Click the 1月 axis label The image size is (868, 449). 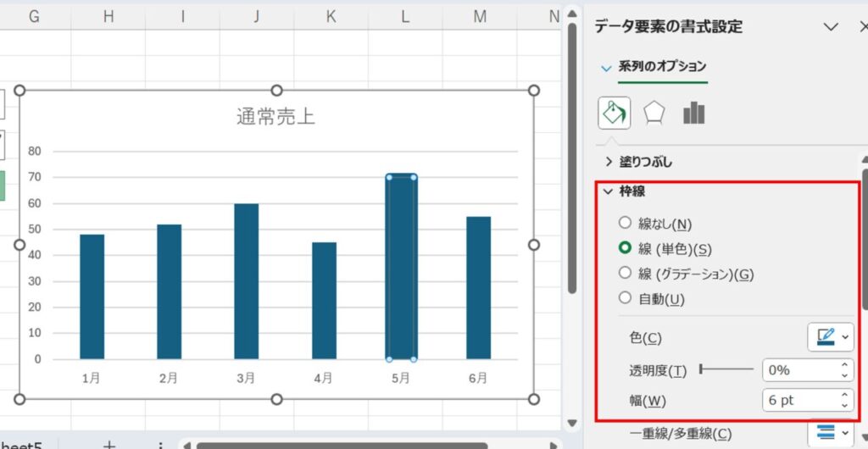[x=92, y=378]
